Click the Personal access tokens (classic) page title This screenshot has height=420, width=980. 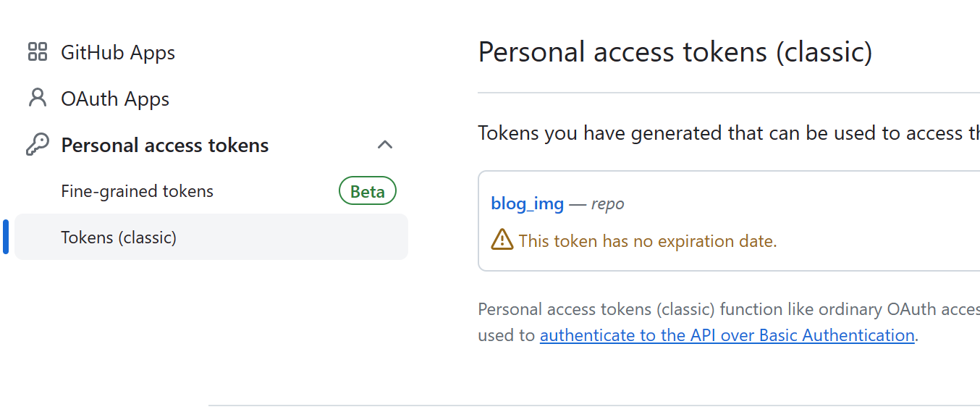click(675, 52)
